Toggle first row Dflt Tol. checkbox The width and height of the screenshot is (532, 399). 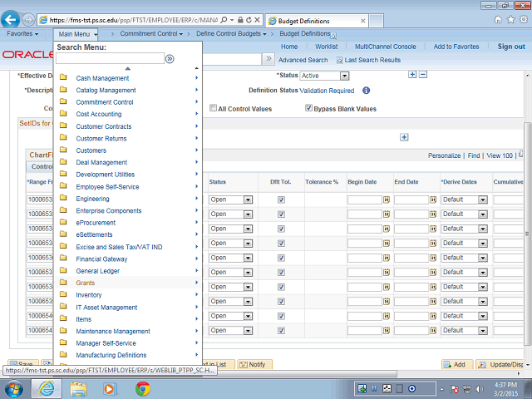[281, 200]
